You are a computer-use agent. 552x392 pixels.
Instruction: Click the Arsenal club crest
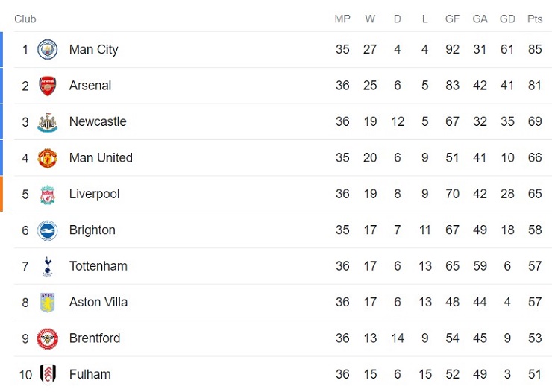(x=48, y=86)
